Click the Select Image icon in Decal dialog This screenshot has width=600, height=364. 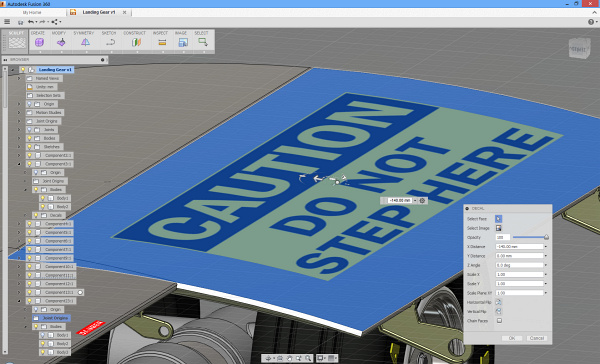click(499, 228)
